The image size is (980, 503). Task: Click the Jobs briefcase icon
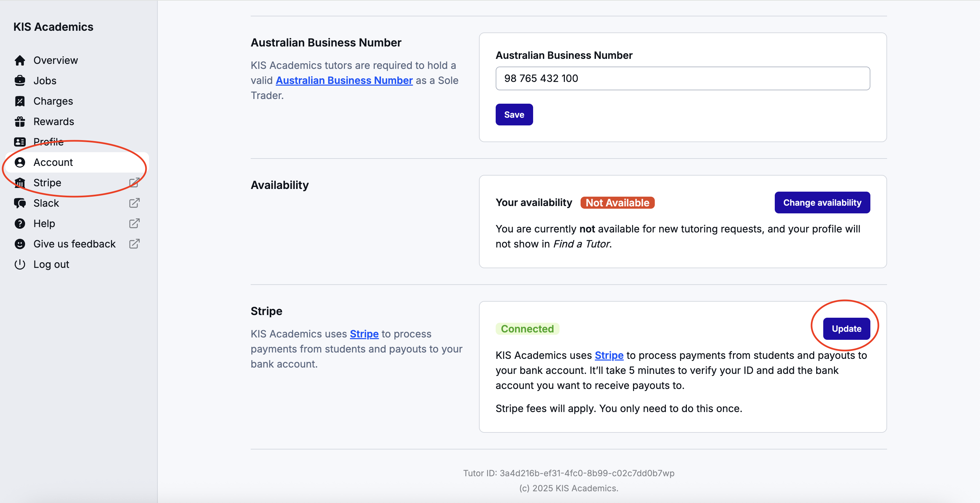pos(20,81)
